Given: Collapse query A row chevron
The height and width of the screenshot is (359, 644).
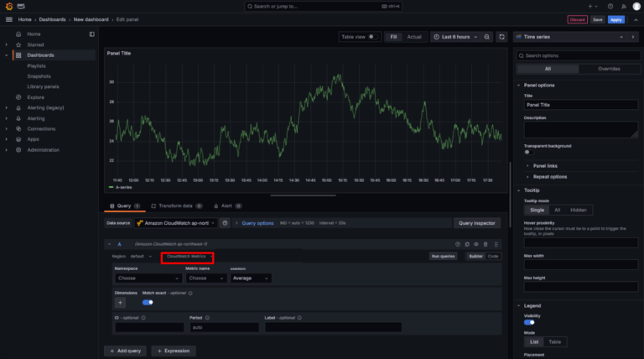Looking at the screenshot, I should point(109,244).
